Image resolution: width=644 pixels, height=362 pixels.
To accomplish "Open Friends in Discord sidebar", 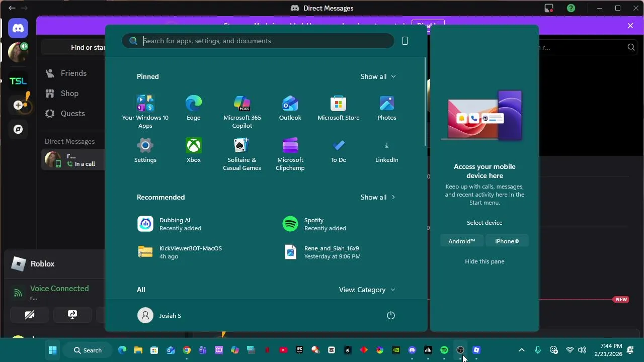I will [73, 73].
